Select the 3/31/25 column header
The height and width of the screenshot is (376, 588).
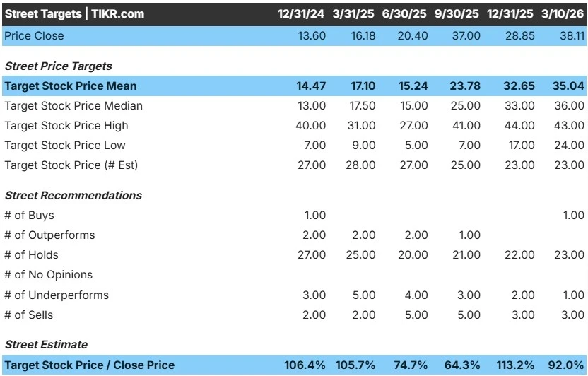(353, 14)
